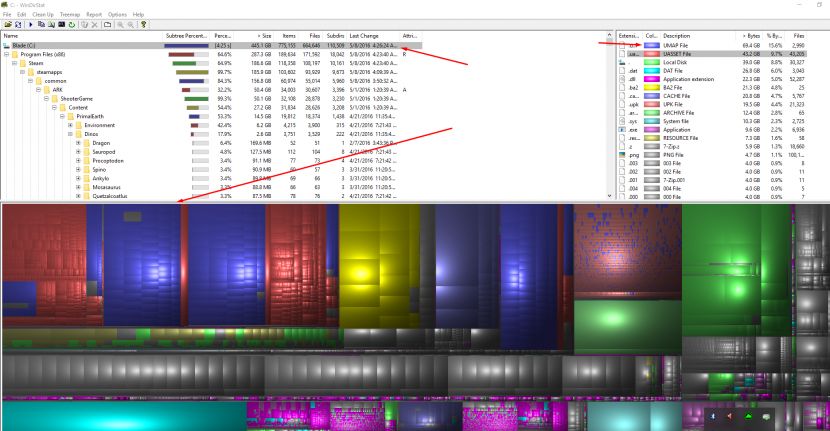The image size is (830, 431).
Task: Click the Command Prompt Here toolbar icon
Action: pos(61,24)
